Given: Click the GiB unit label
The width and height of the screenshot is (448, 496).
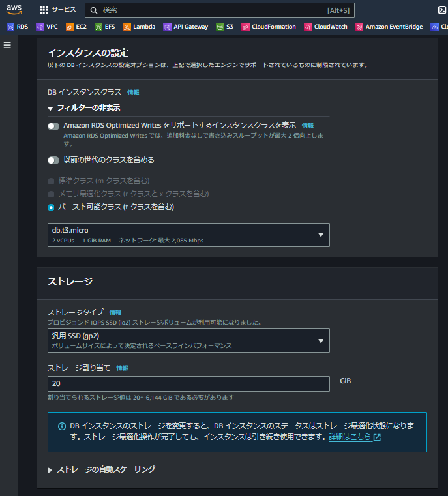Looking at the screenshot, I should (345, 381).
